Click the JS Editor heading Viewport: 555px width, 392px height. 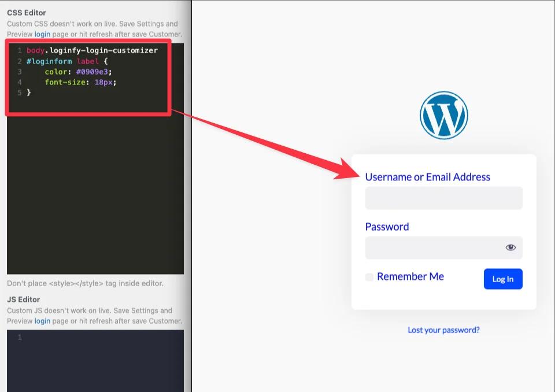pyautogui.click(x=23, y=299)
